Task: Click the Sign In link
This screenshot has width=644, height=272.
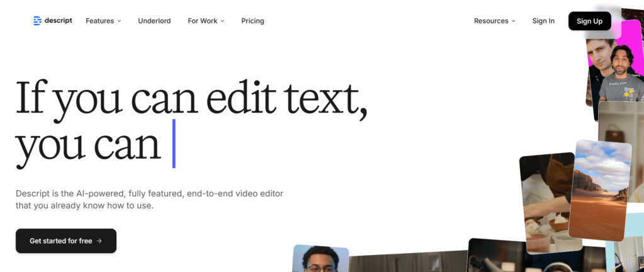Action: (x=543, y=21)
